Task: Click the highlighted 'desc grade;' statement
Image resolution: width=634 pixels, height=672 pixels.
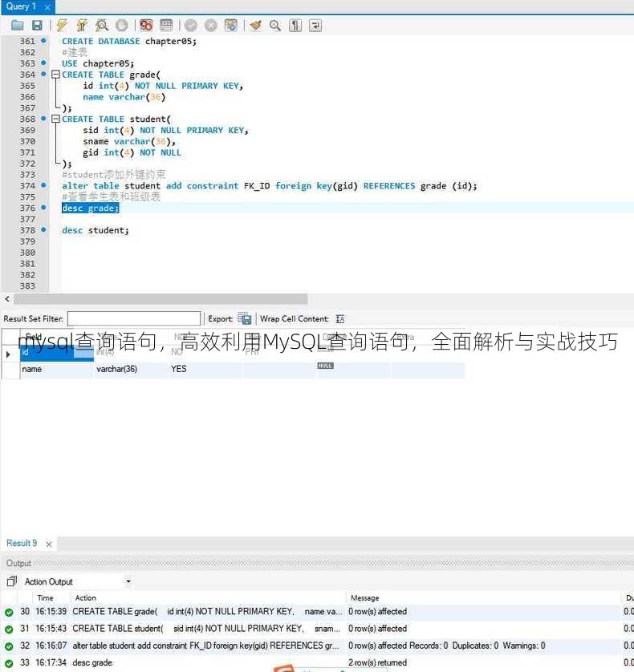Action: (x=91, y=208)
